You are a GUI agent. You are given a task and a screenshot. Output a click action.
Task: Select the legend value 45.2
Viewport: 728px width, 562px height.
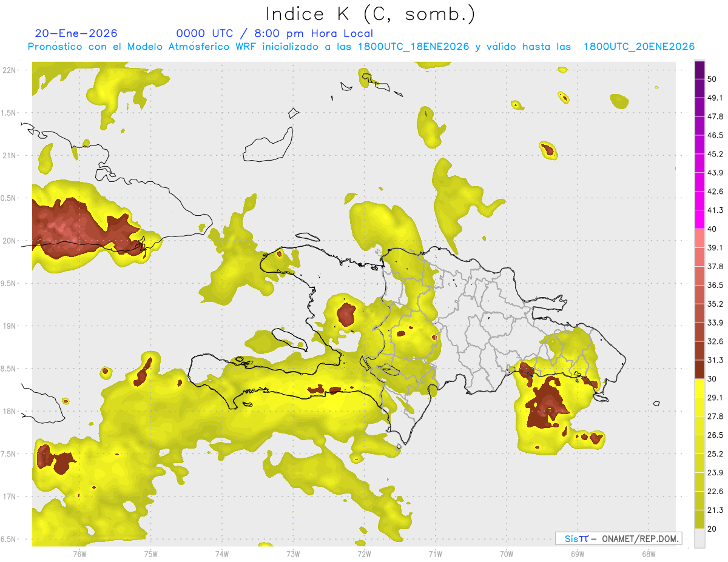[715, 154]
